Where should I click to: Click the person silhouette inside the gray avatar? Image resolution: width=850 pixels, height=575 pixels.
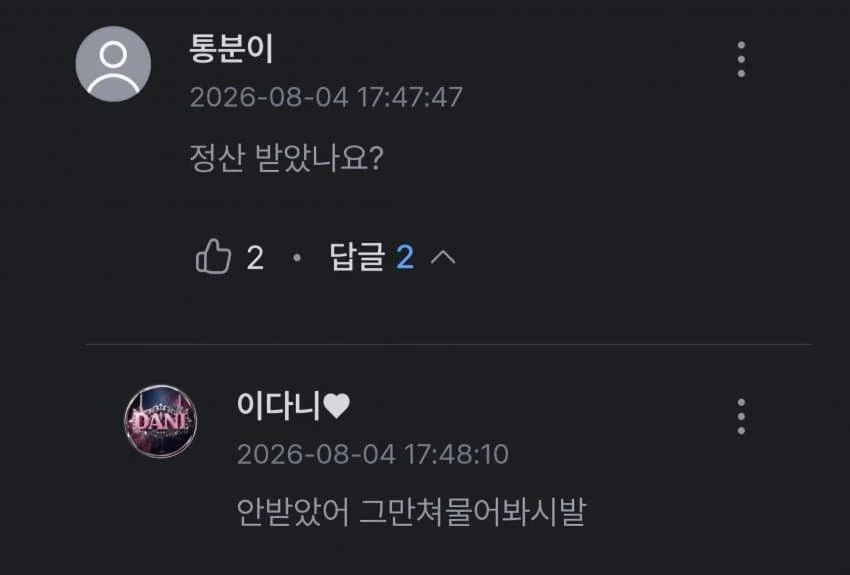point(113,68)
